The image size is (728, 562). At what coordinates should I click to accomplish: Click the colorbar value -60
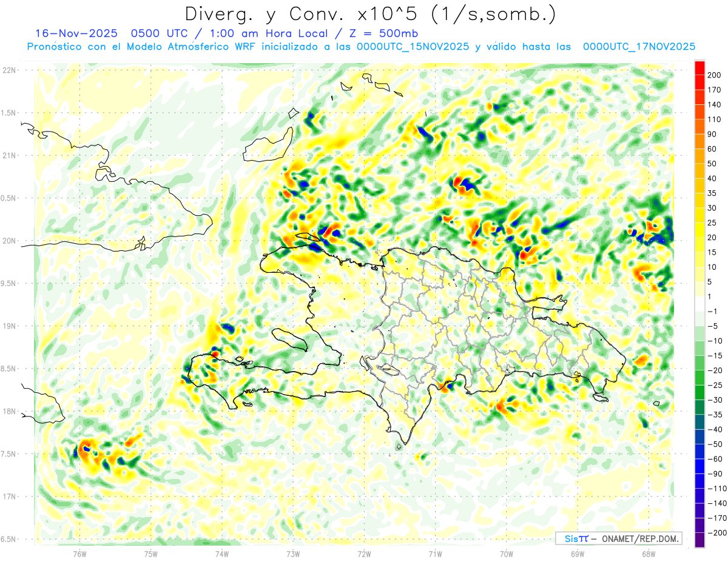[x=715, y=459]
